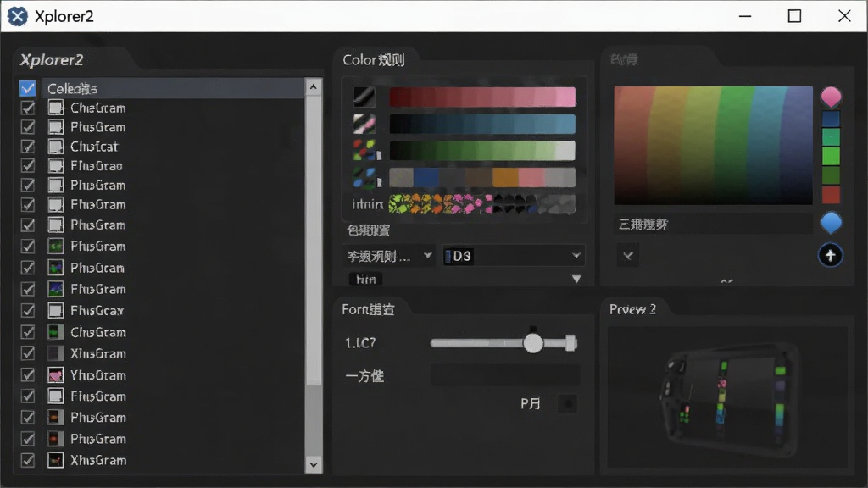Select the black striped icon beside the red gradient
Screen dimensions: 868x488
pyautogui.click(x=364, y=97)
